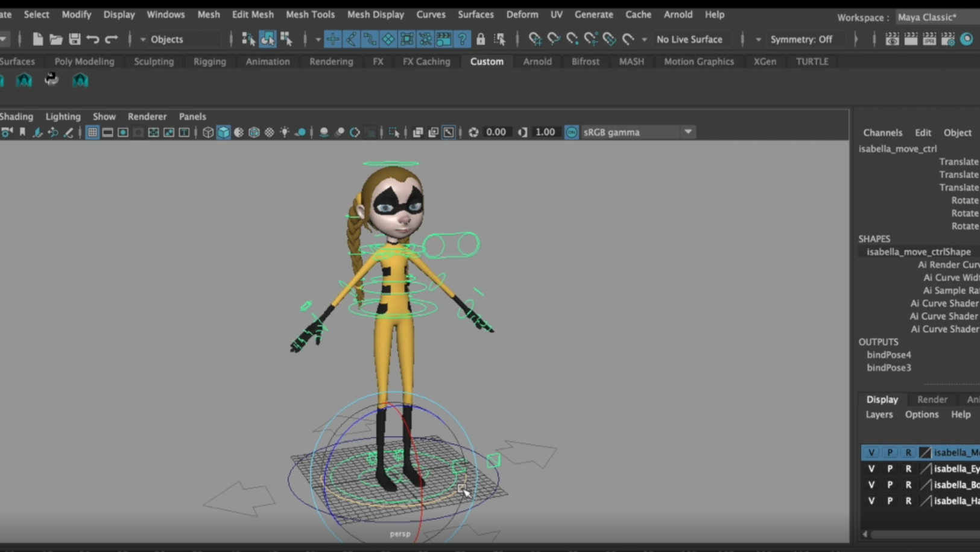
Task: Toggle the deformations selection mask icon
Action: tap(407, 39)
